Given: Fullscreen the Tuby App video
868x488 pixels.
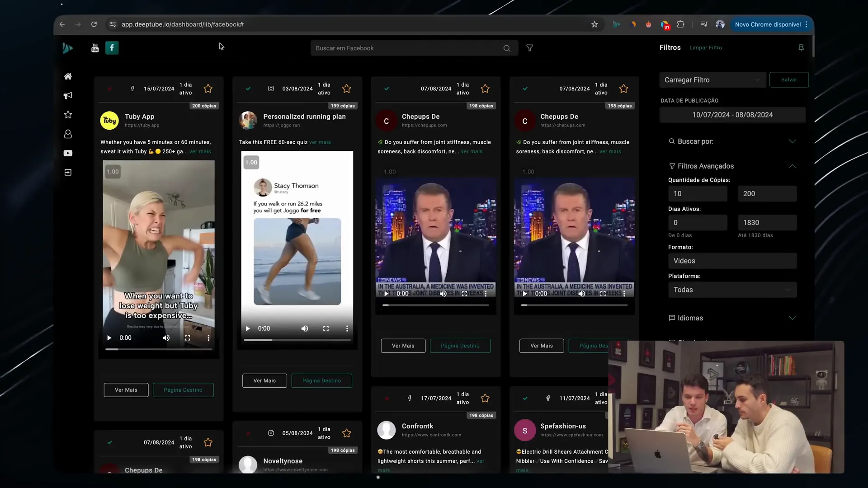Looking at the screenshot, I should coord(187,338).
